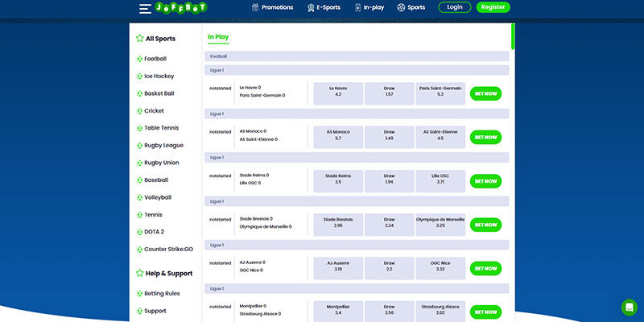Viewport: 644px width, 322px height.
Task: Bet now on Stade Reims vs Lille OSC
Action: (486, 181)
